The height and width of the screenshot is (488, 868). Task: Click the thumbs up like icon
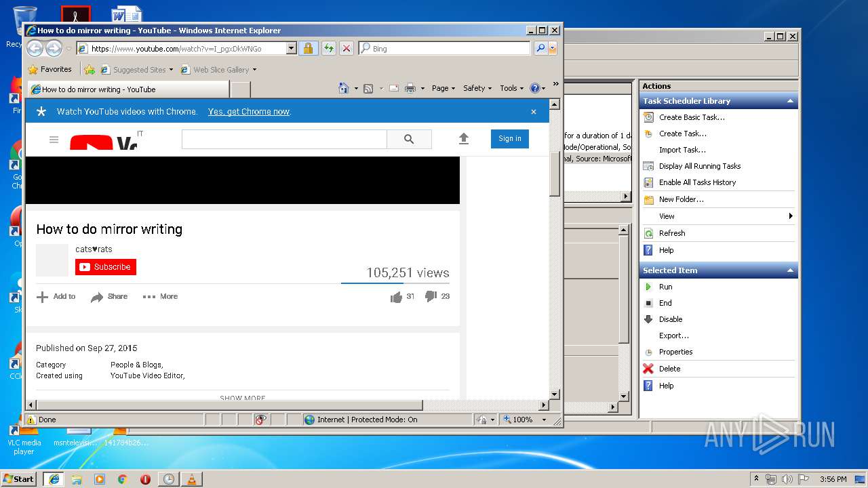(396, 297)
